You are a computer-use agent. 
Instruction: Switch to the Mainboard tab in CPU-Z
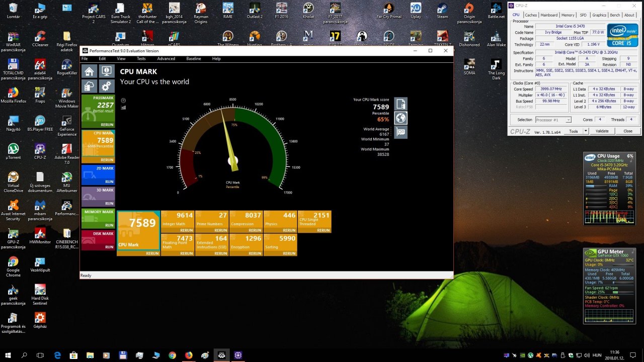(549, 15)
